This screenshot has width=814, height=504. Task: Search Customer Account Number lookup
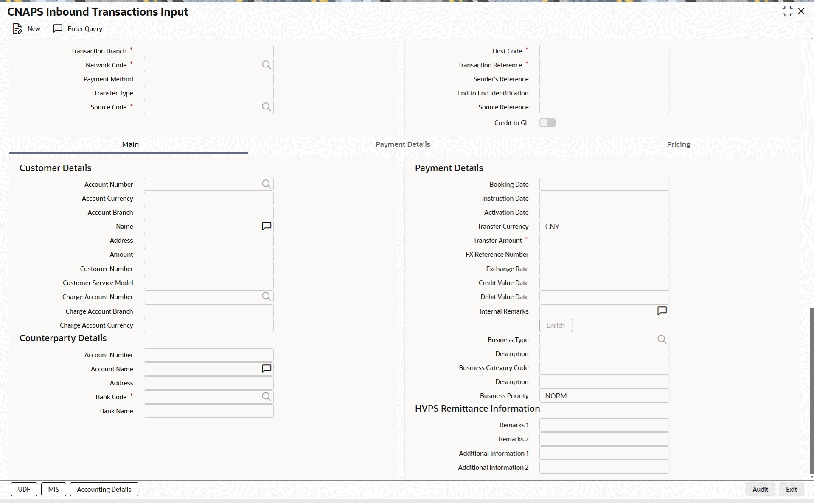coord(266,184)
